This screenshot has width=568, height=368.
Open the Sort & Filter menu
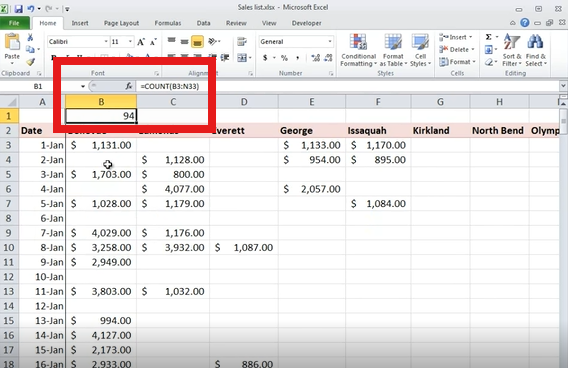pos(512,50)
